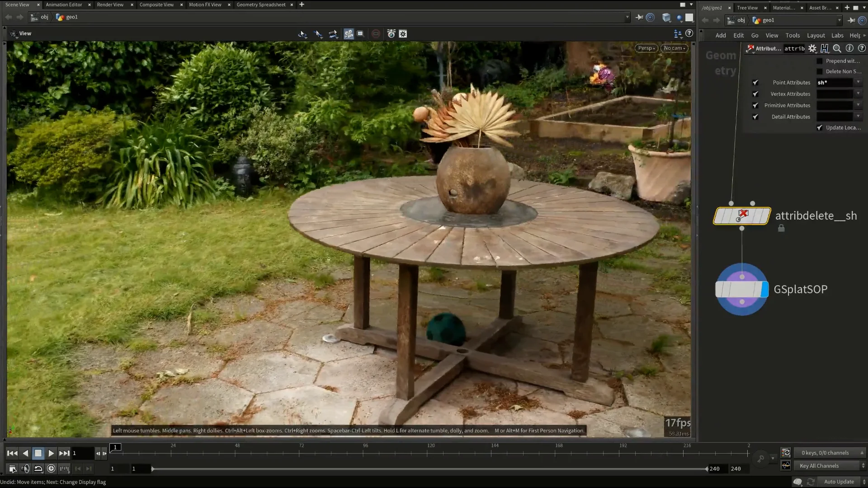Select the GSplatSOP node in the network editor
Viewport: 868px width, 488px height.
pos(741,289)
